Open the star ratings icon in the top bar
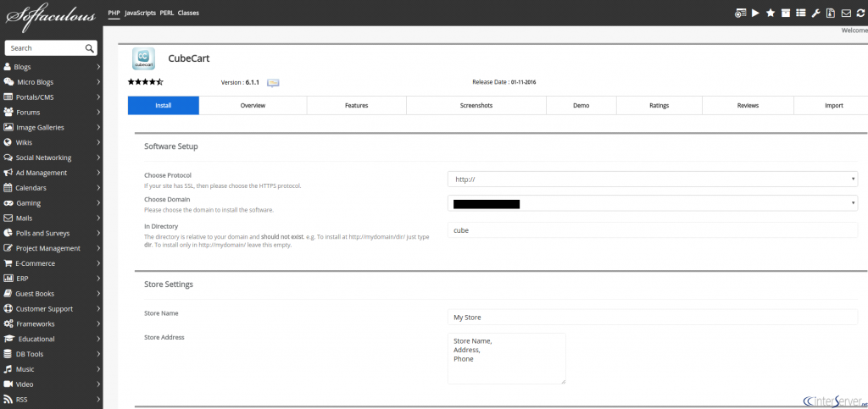868x409 pixels. 770,14
